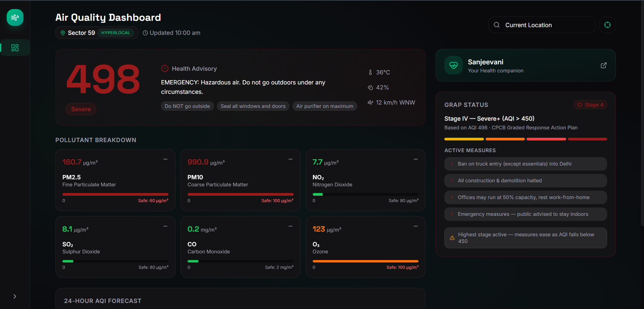Click the Sanjeevani heart icon
Viewport: 644px width, 309px height.
coord(453,65)
